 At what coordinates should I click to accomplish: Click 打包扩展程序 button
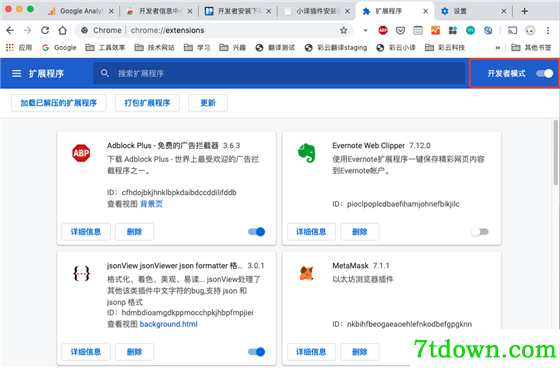[x=147, y=103]
